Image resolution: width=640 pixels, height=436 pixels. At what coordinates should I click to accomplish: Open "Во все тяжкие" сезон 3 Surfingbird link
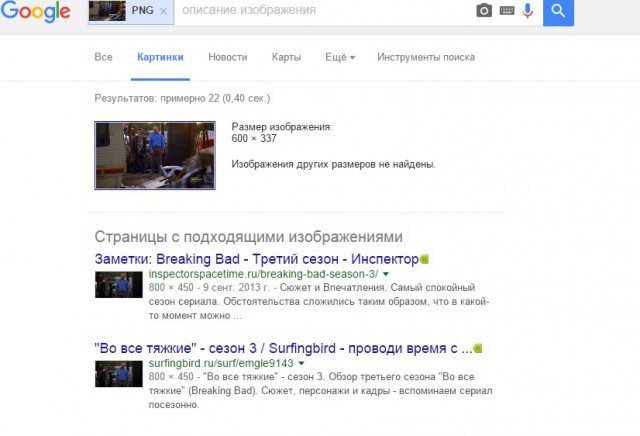click(283, 348)
